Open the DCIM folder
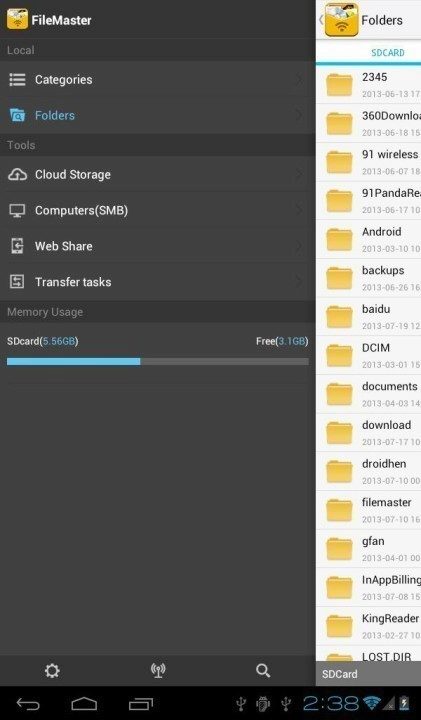This screenshot has height=720, width=421. pos(368,355)
